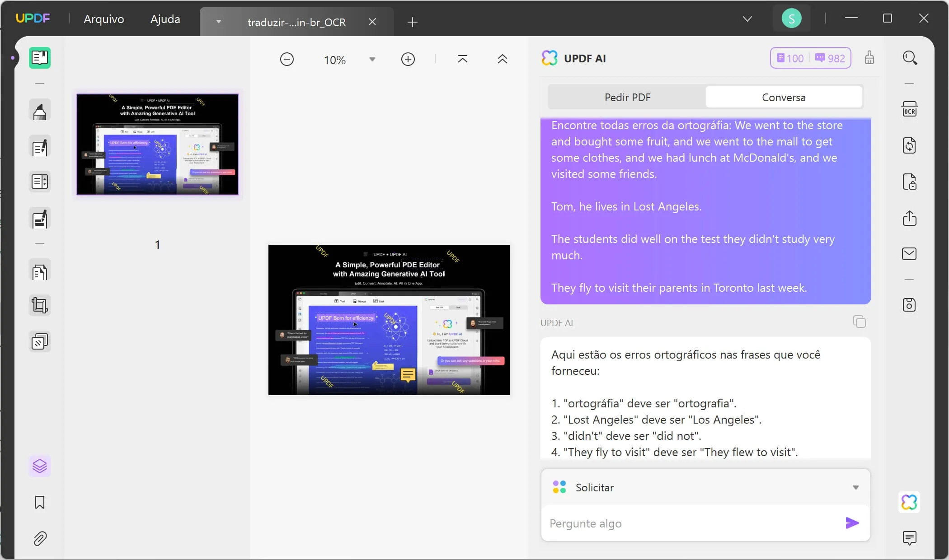Open the comments panel icon
The width and height of the screenshot is (949, 560).
coord(910,538)
